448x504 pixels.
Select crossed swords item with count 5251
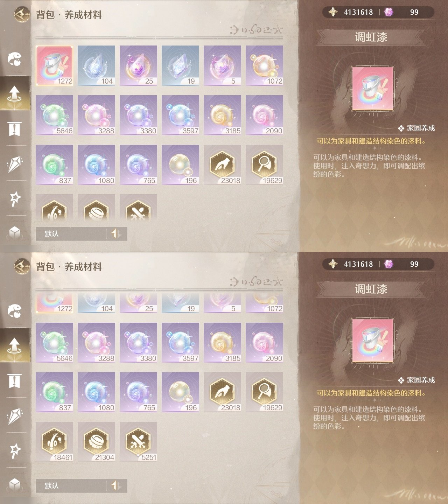[138, 441]
